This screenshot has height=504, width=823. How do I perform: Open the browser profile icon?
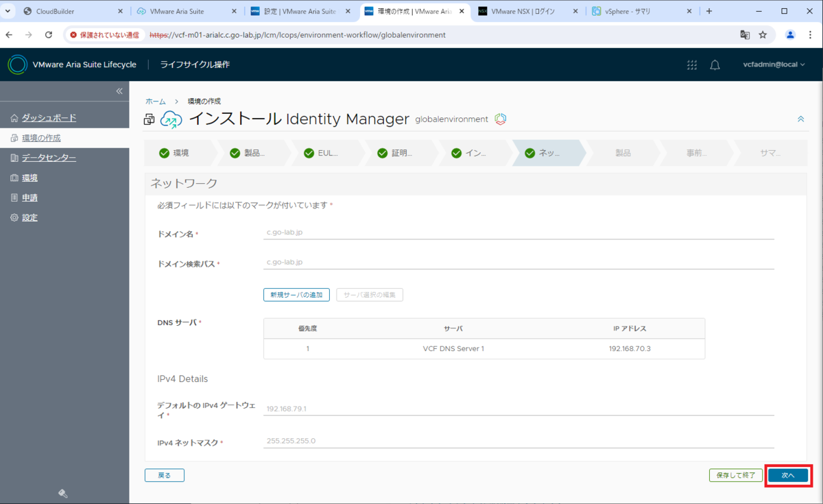pyautogui.click(x=790, y=35)
